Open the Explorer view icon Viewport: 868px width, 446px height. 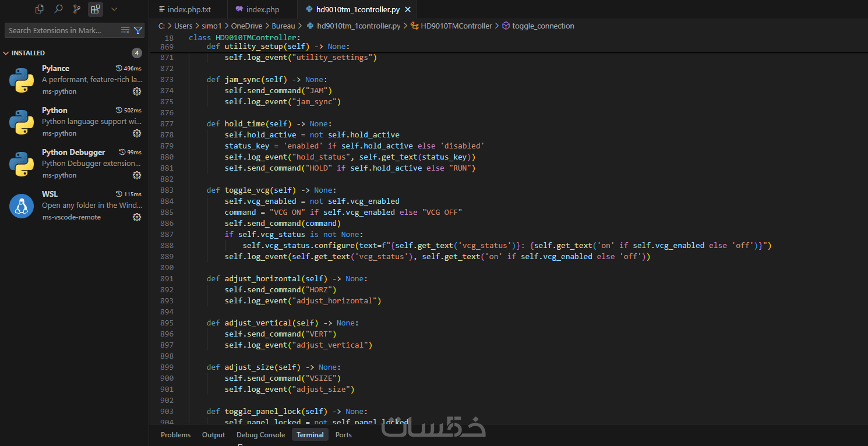point(40,9)
